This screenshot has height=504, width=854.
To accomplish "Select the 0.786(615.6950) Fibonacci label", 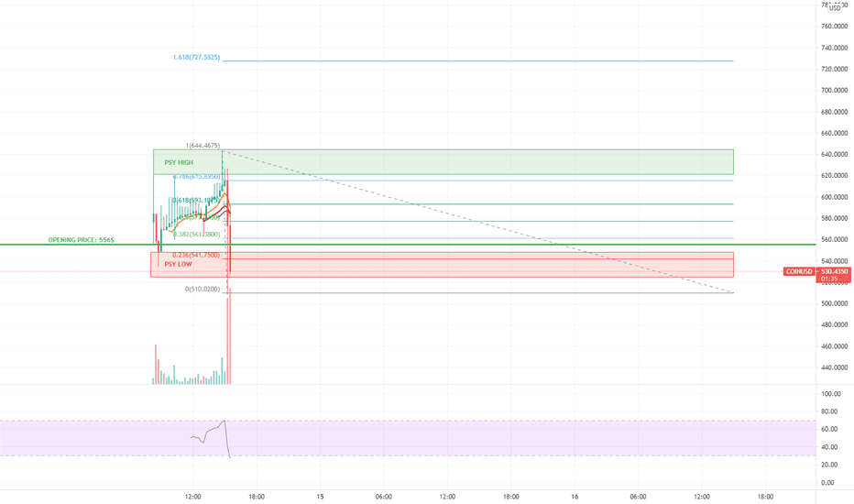I will 196,177.
